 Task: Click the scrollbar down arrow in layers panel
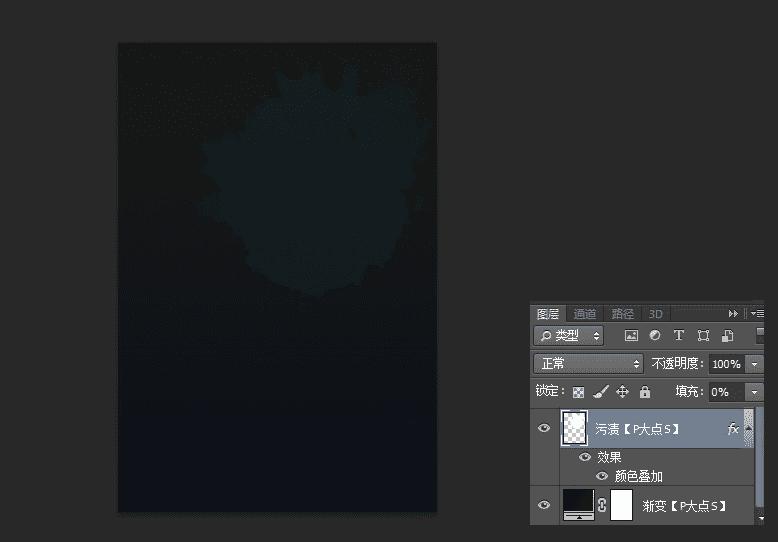coord(762,518)
